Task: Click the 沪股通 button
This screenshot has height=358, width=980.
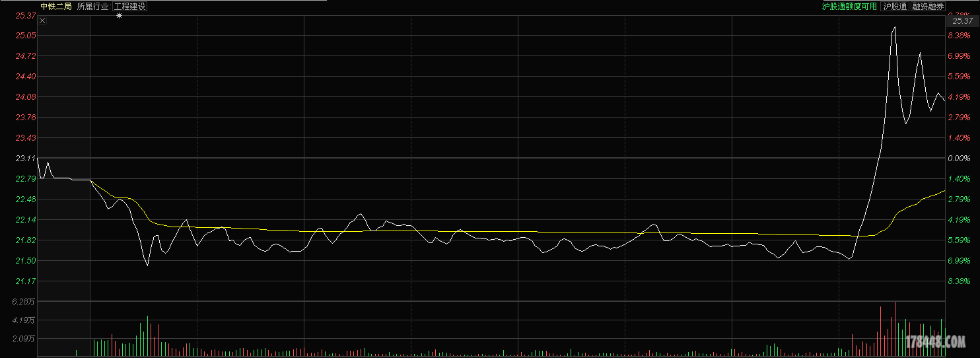Action: 895,7
